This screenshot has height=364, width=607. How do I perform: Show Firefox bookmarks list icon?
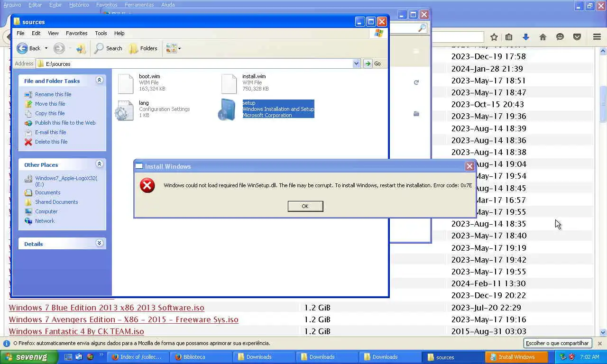point(509,37)
